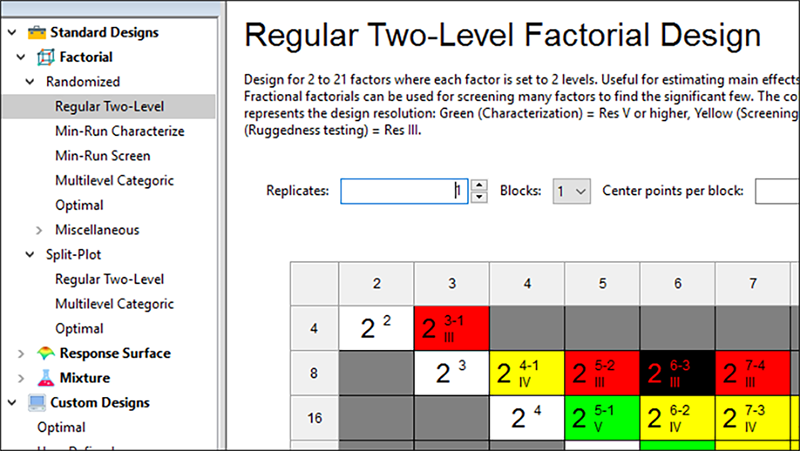Click the Response Surface icon
The width and height of the screenshot is (800, 451).
(x=46, y=353)
